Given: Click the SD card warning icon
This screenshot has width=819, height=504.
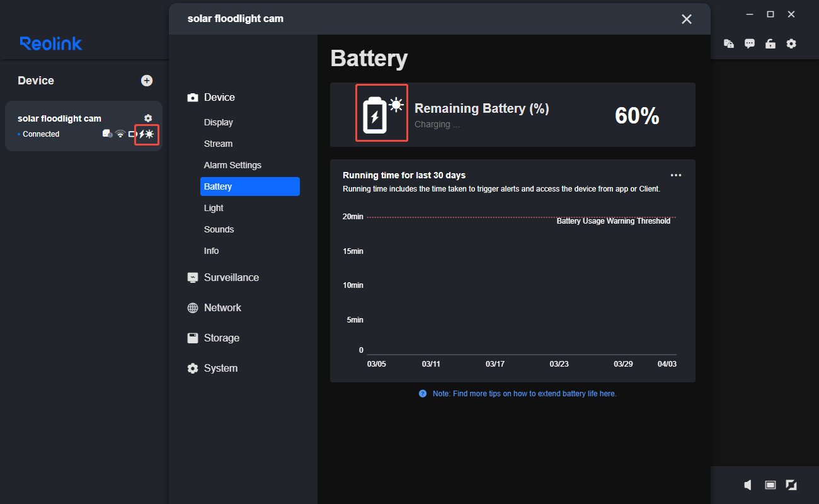Looking at the screenshot, I should [x=106, y=134].
